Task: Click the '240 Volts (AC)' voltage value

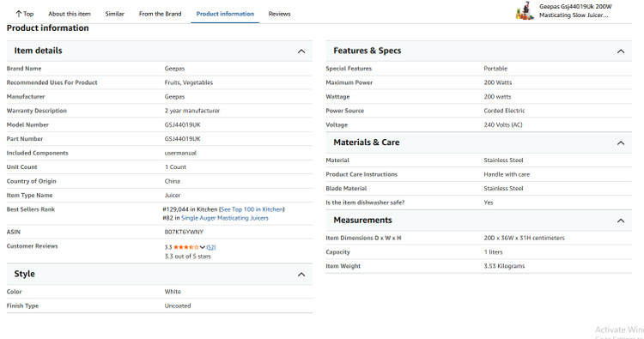Action: point(503,124)
